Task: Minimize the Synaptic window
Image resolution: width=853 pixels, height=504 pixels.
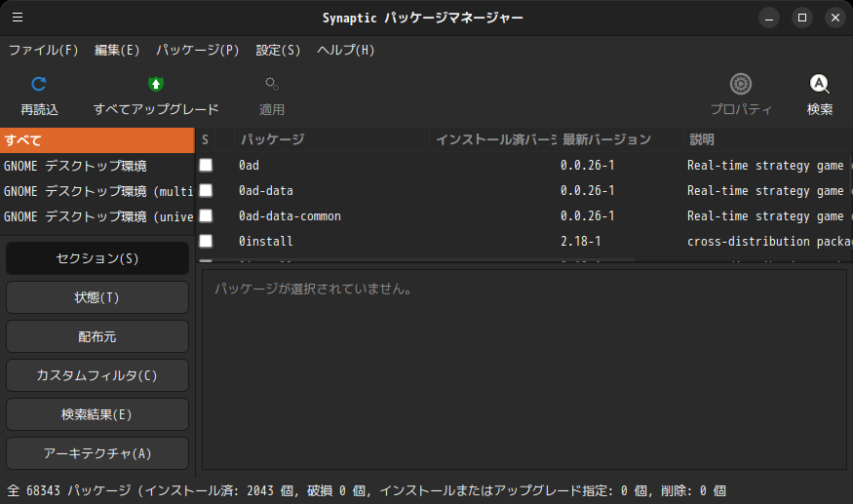Action: [x=769, y=18]
